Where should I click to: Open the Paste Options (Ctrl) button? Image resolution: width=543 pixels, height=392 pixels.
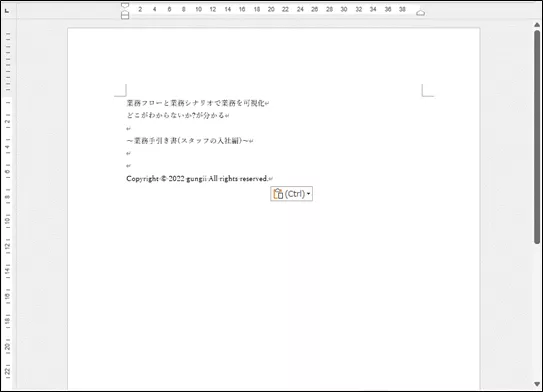point(291,194)
